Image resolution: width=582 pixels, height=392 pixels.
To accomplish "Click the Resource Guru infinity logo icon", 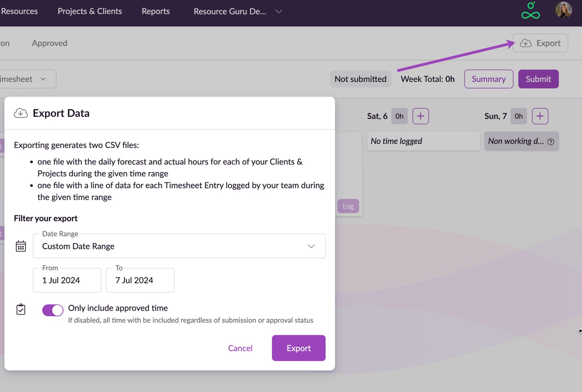I will tap(531, 10).
